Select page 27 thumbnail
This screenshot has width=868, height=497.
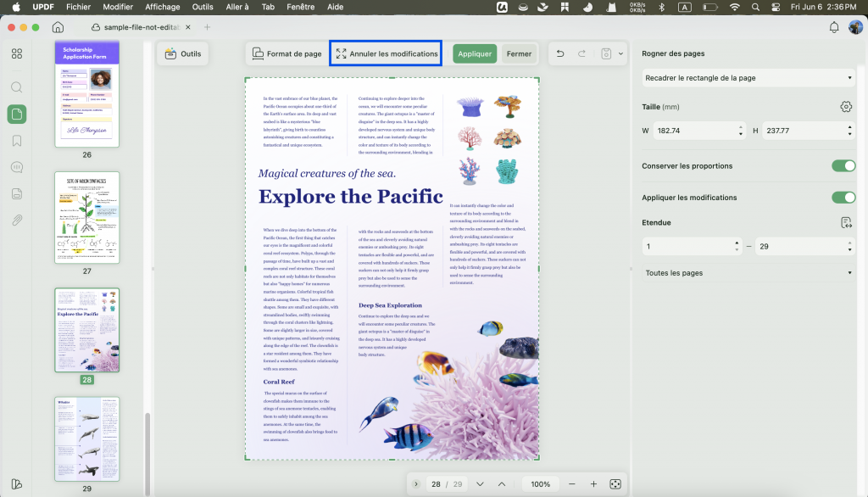pos(87,217)
